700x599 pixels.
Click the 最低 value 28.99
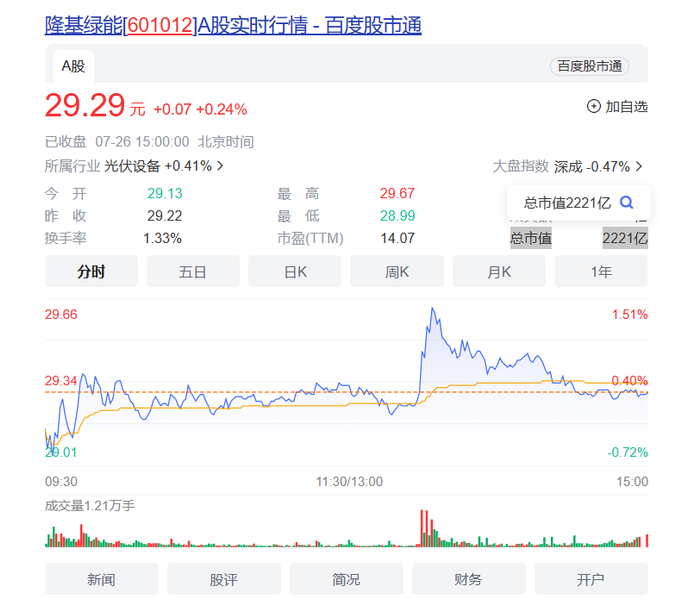[397, 216]
